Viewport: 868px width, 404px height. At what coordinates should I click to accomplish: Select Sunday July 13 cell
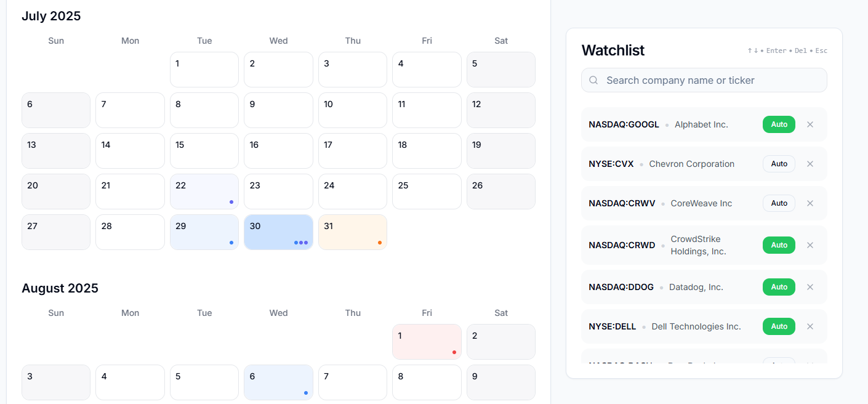tap(56, 151)
